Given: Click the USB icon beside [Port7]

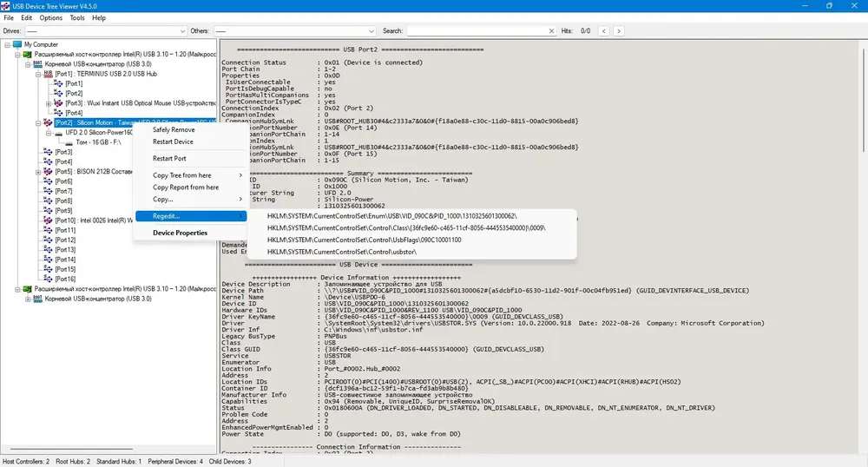Looking at the screenshot, I should click(48, 191).
